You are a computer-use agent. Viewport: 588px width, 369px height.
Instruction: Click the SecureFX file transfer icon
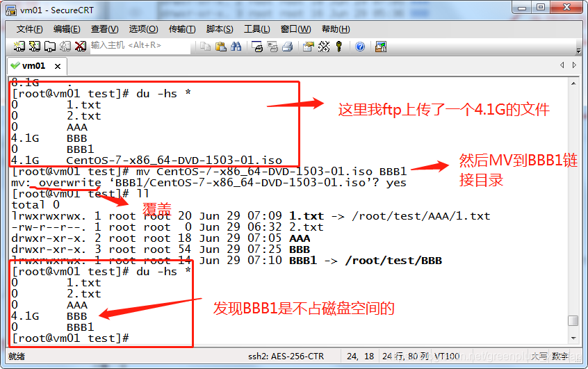point(381,47)
